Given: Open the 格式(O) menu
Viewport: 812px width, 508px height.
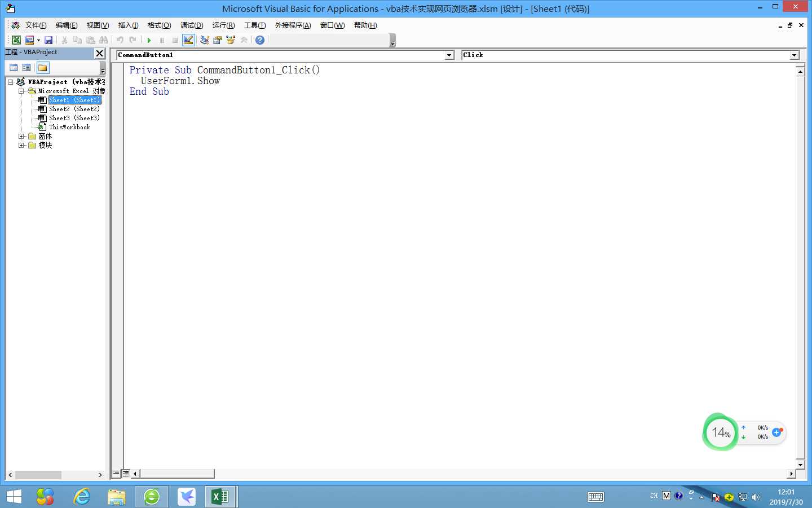Looking at the screenshot, I should point(159,25).
